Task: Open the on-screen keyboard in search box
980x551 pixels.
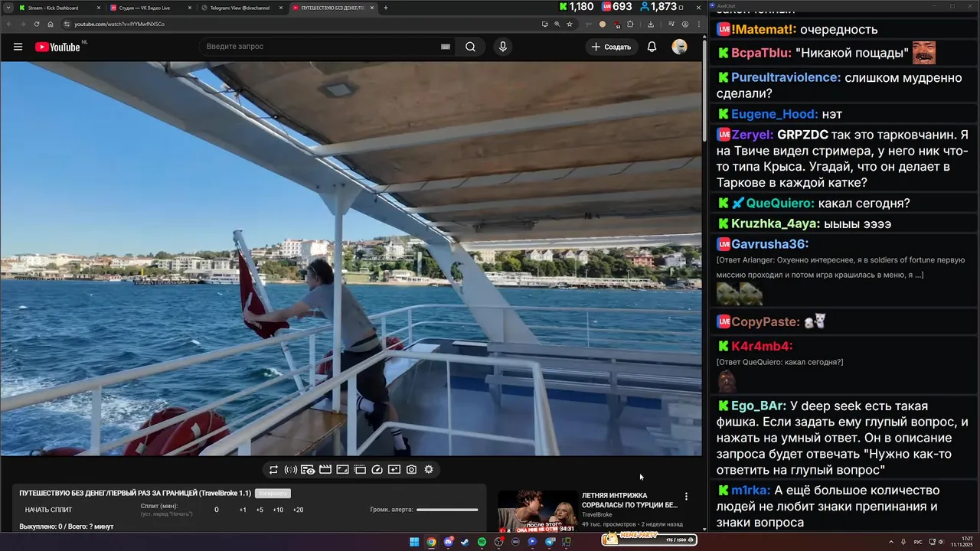Action: coord(445,47)
